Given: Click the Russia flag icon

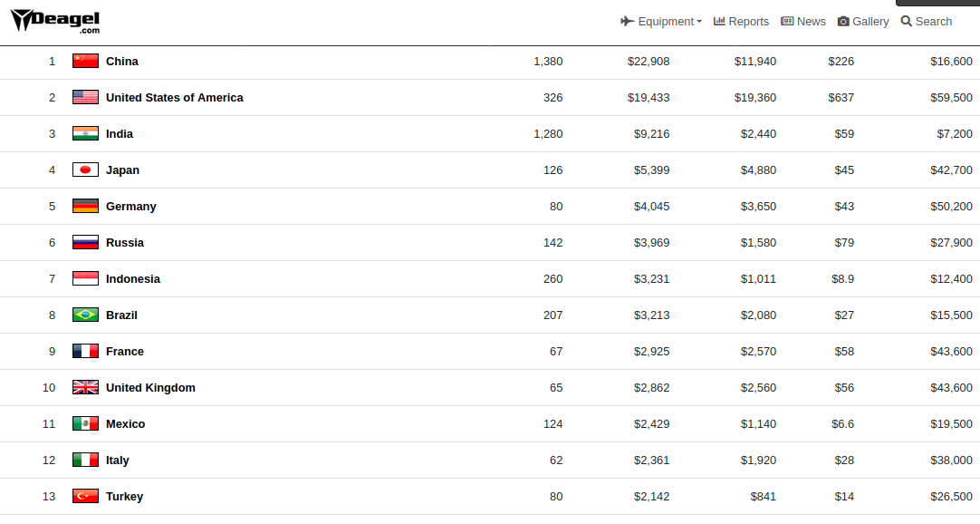Looking at the screenshot, I should click(x=85, y=242).
